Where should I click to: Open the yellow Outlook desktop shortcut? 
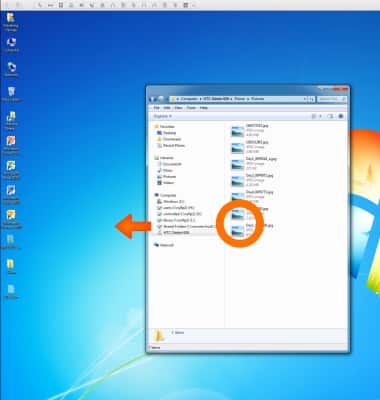pos(11,218)
